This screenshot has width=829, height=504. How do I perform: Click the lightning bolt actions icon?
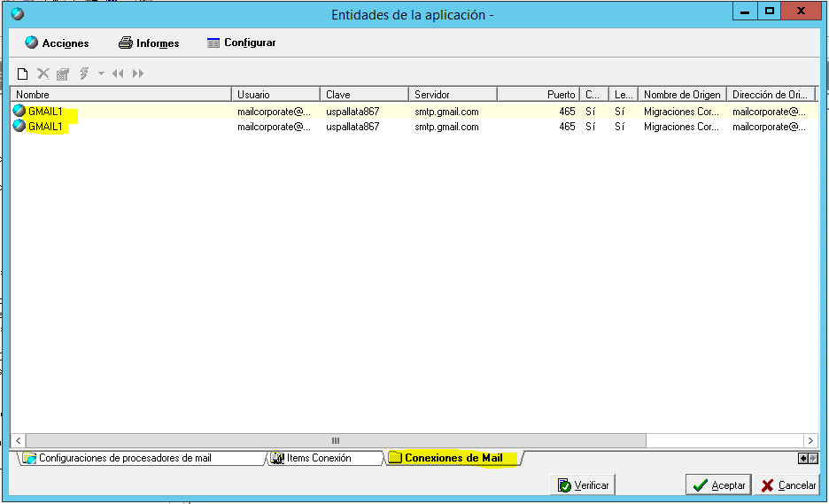click(x=83, y=74)
